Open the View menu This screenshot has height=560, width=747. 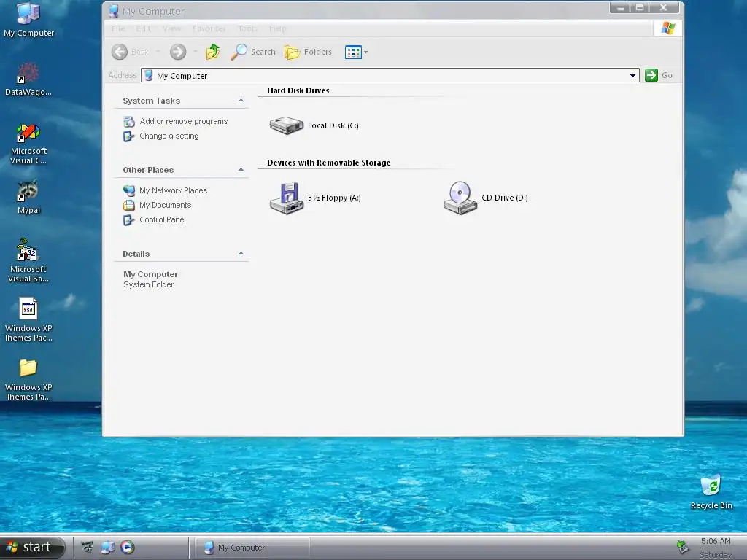point(171,28)
